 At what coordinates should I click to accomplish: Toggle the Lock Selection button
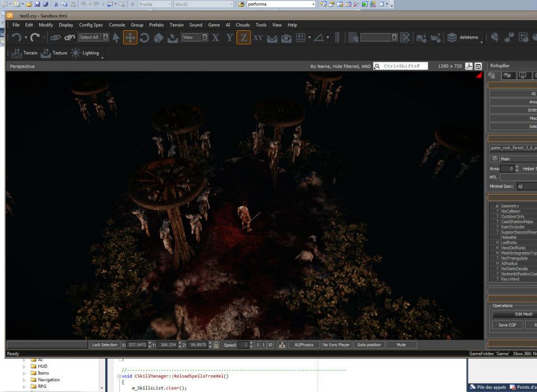(x=105, y=345)
